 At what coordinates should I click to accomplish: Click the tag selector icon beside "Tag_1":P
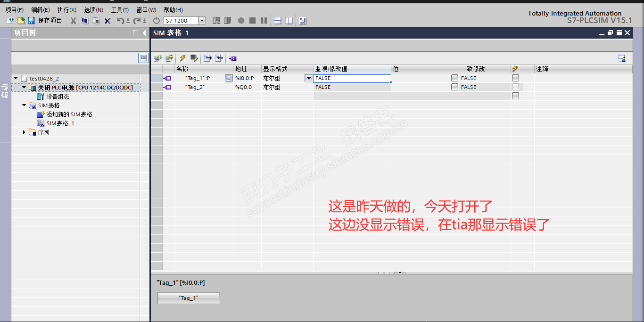coord(229,78)
